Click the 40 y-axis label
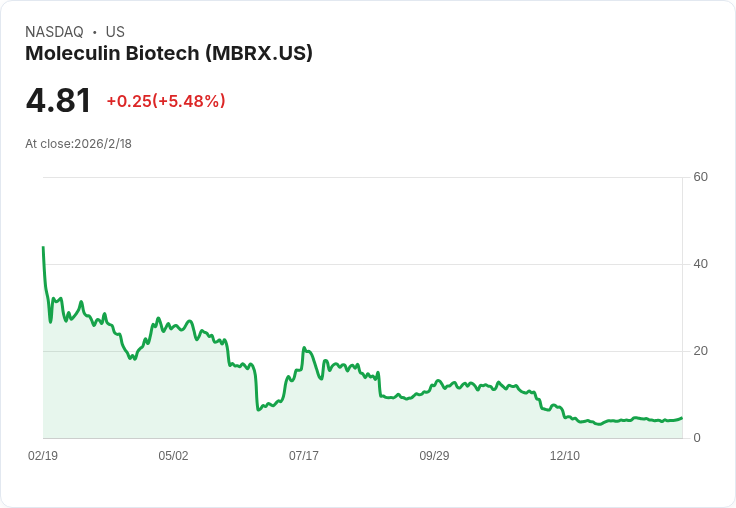The image size is (736, 508). click(700, 264)
